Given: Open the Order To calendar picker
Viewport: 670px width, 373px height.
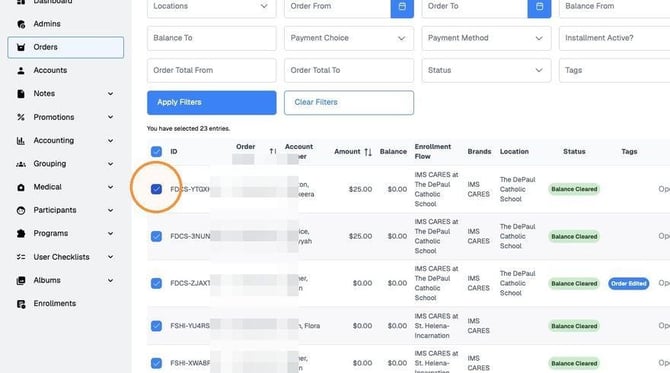Looking at the screenshot, I should pyautogui.click(x=539, y=7).
